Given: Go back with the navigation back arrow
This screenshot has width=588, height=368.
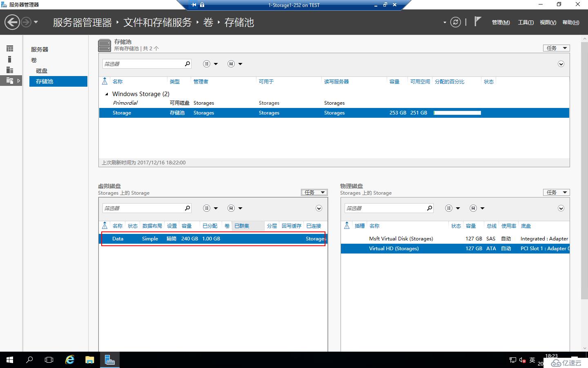Looking at the screenshot, I should click(x=12, y=22).
